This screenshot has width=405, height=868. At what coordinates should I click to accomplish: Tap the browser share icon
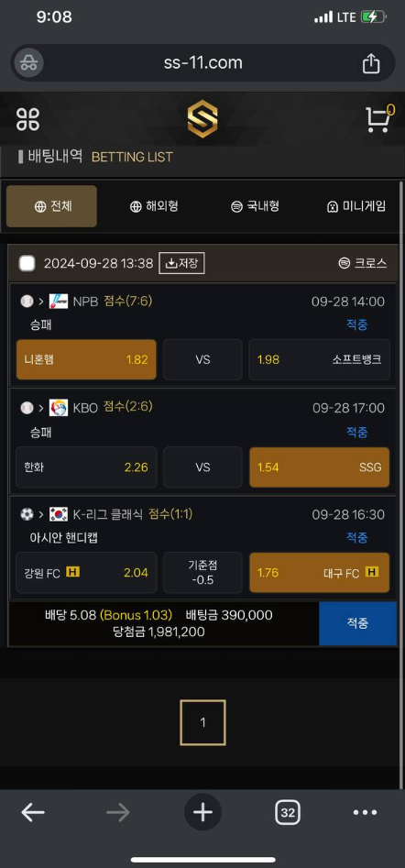(x=371, y=63)
